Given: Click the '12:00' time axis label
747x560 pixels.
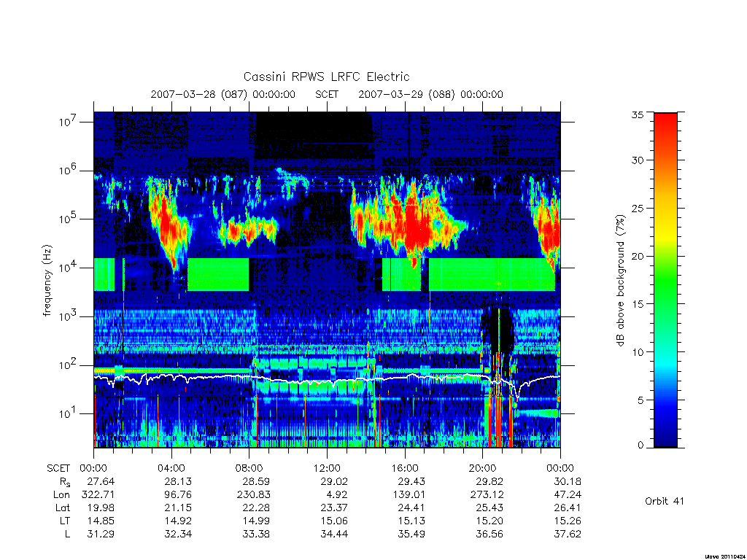Looking at the screenshot, I should pyautogui.click(x=327, y=468).
